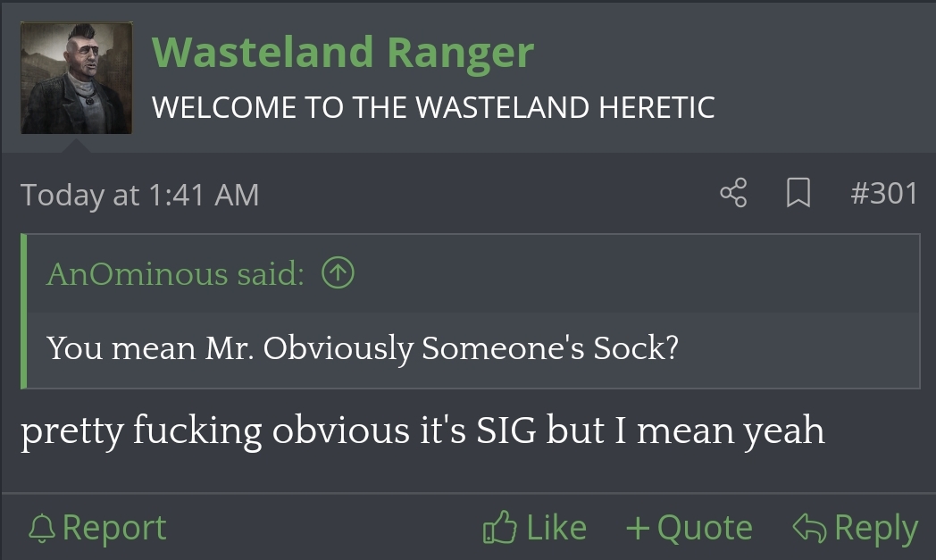The height and width of the screenshot is (560, 936).
Task: Click the WELCOME TO THE WASTELAND HERETIC title
Action: (x=433, y=107)
